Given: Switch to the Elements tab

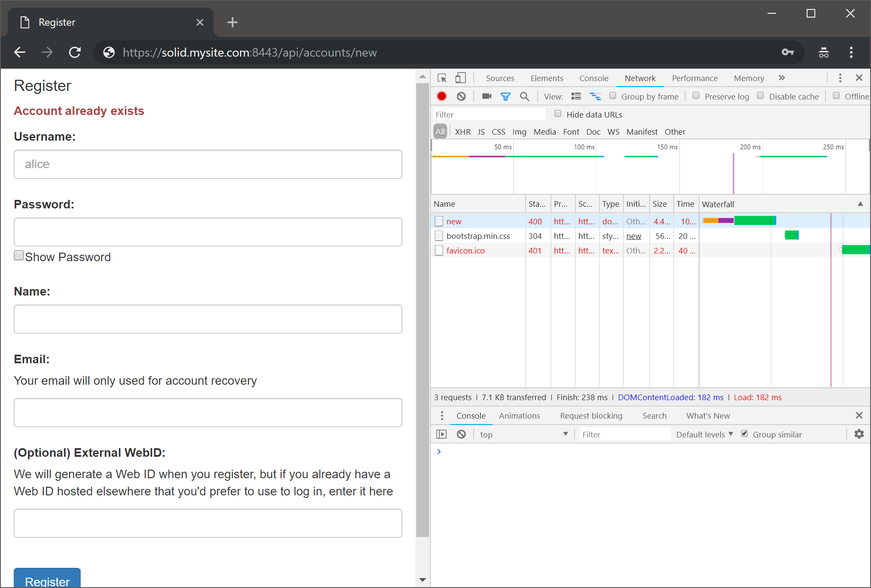Looking at the screenshot, I should click(547, 78).
